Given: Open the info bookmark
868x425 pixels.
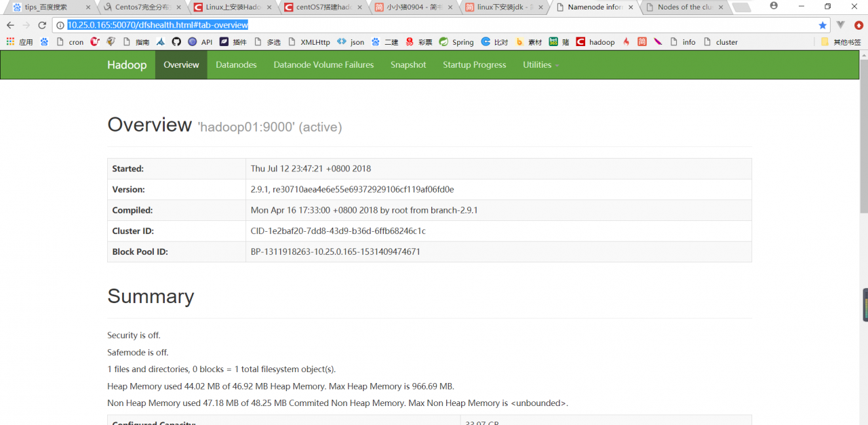Looking at the screenshot, I should (x=683, y=42).
